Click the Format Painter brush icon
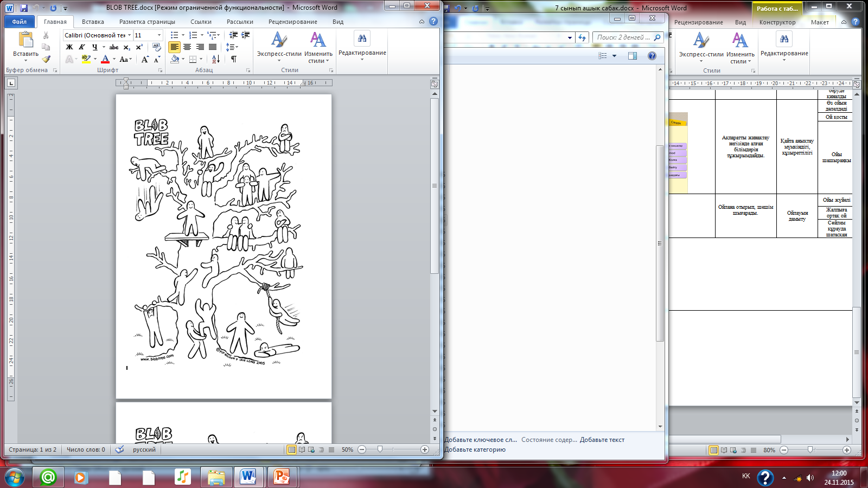The height and width of the screenshot is (488, 868). 46,59
